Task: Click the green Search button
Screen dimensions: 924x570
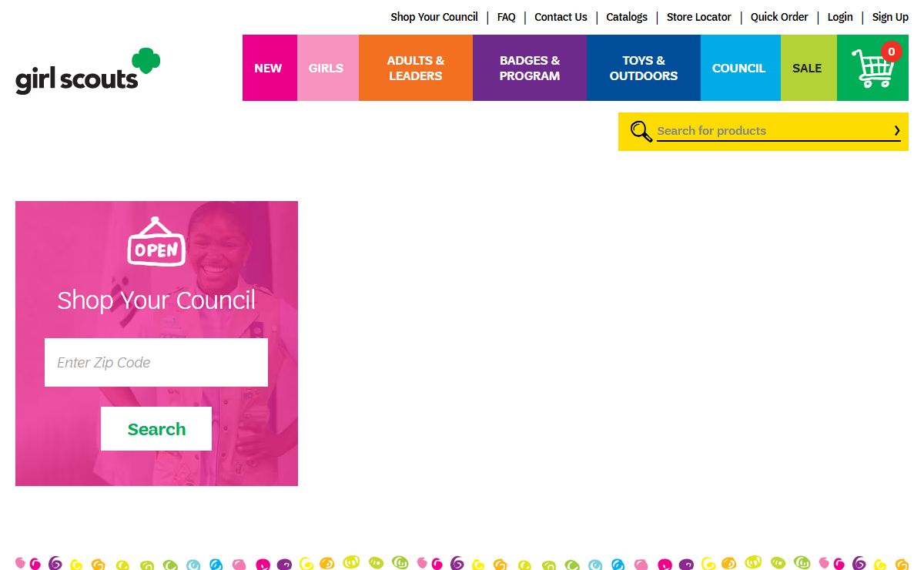Action: pyautogui.click(x=156, y=429)
